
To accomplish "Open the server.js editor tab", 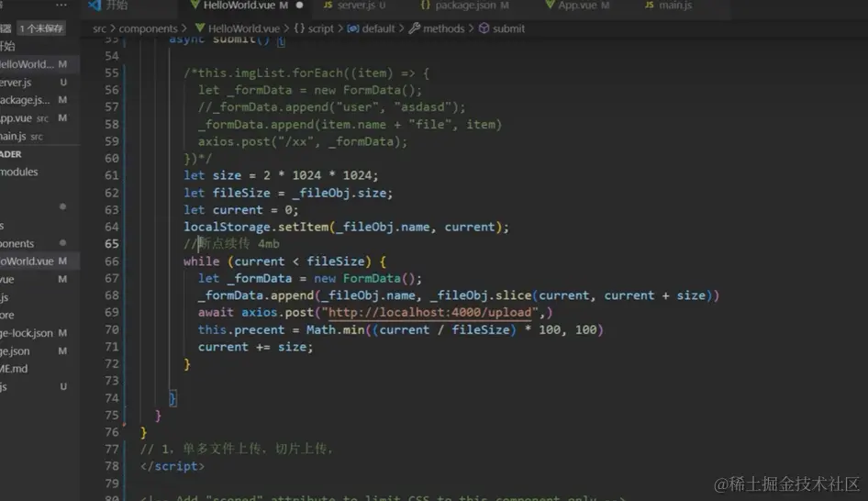I will [354, 6].
